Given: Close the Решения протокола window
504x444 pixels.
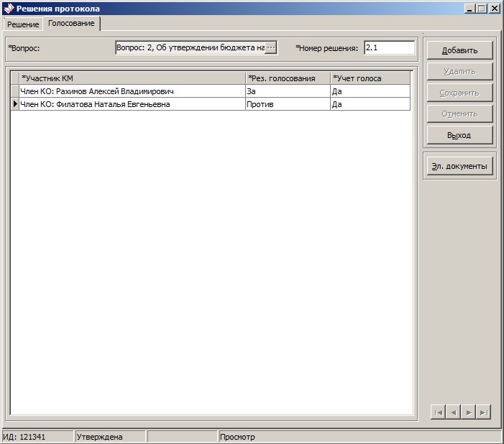Looking at the screenshot, I should tap(495, 9).
